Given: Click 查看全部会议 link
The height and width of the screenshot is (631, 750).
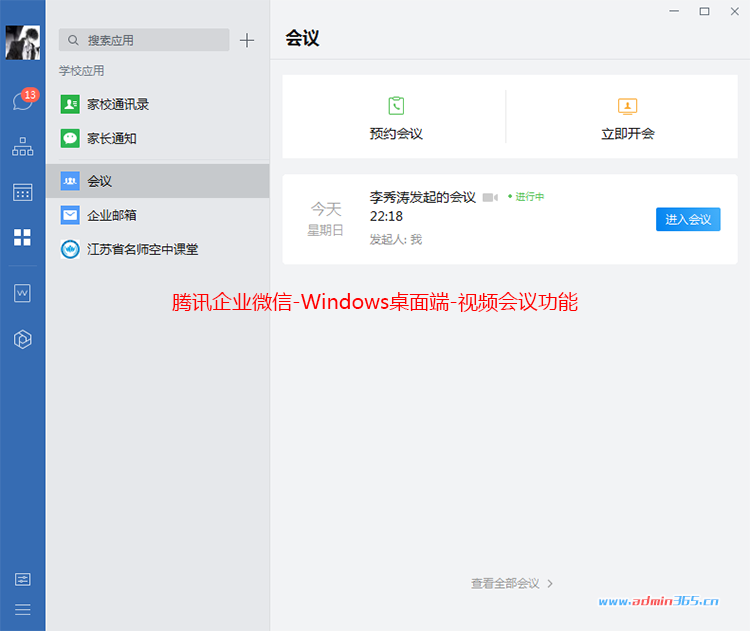Looking at the screenshot, I should (505, 584).
